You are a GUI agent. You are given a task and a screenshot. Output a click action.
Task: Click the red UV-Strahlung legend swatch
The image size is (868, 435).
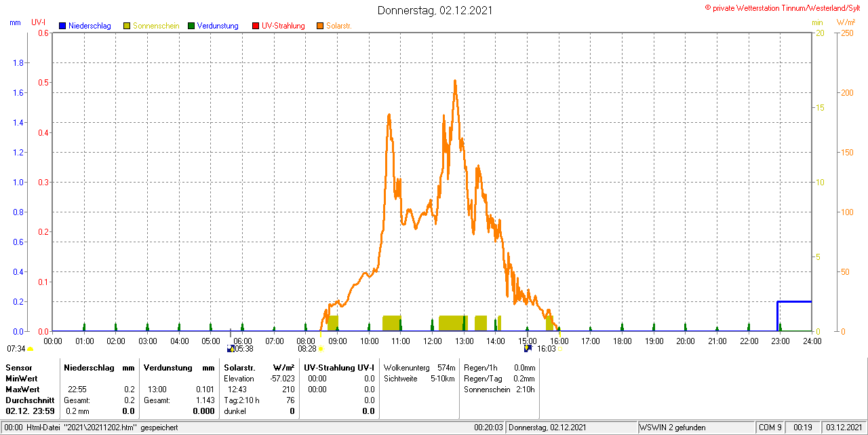(256, 26)
